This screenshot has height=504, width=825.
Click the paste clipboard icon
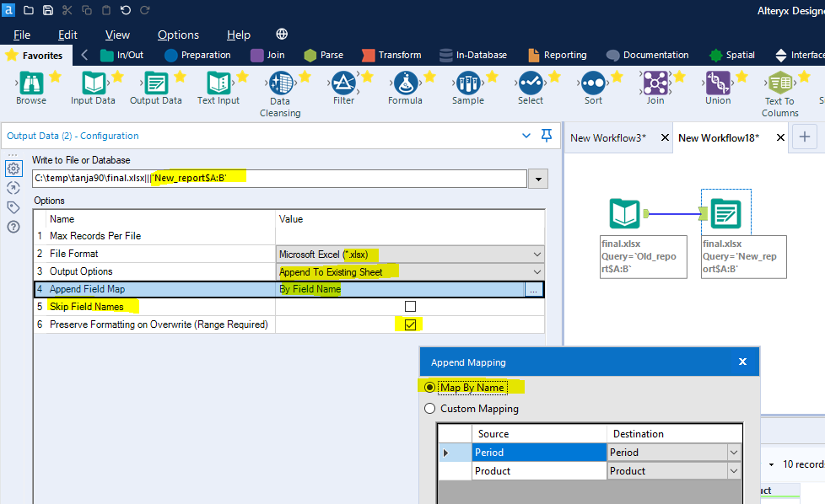[106, 10]
